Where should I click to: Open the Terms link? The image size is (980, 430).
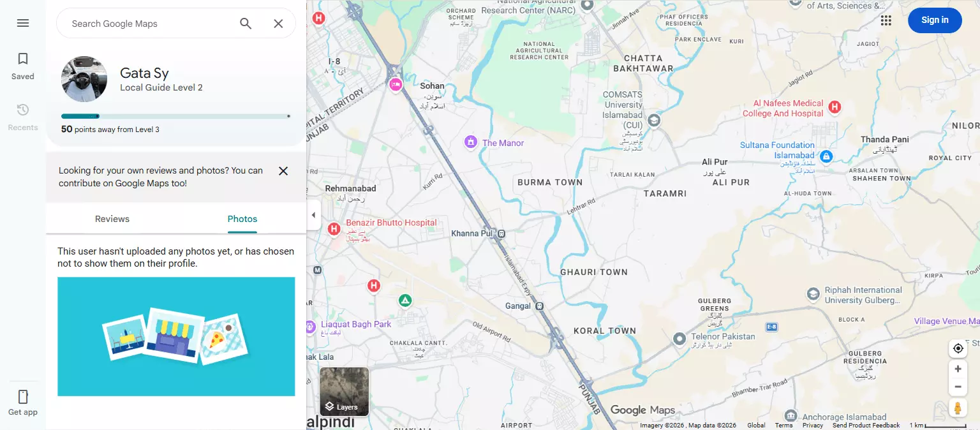click(783, 426)
